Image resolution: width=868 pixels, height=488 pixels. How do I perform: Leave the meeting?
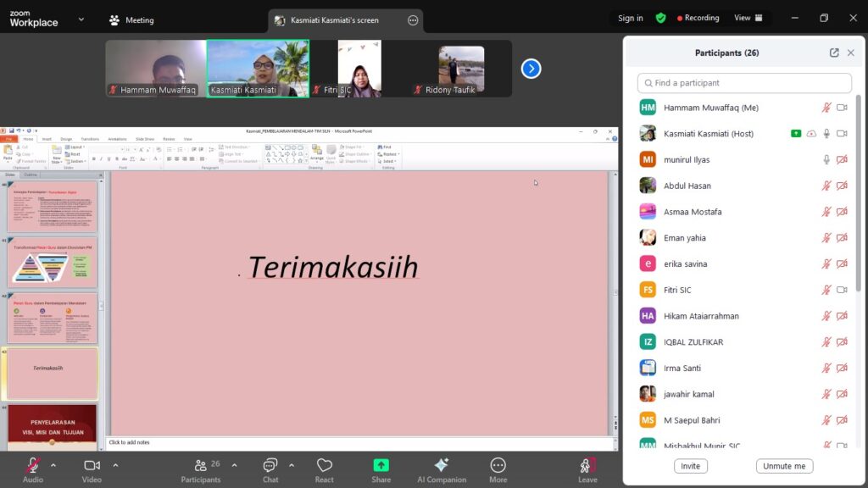(x=587, y=469)
